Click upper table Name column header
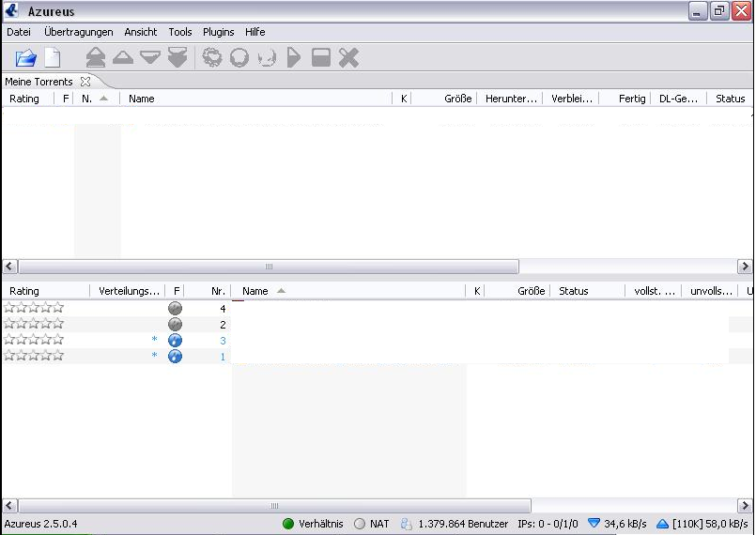756x535 pixels. (256, 99)
